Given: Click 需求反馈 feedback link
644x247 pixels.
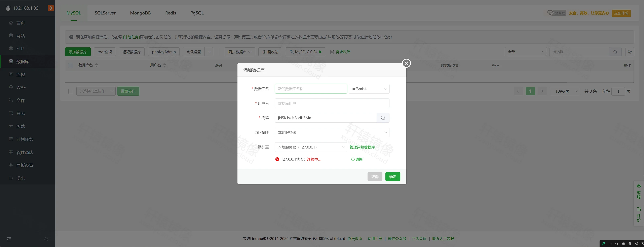Looking at the screenshot, I should pos(340,52).
